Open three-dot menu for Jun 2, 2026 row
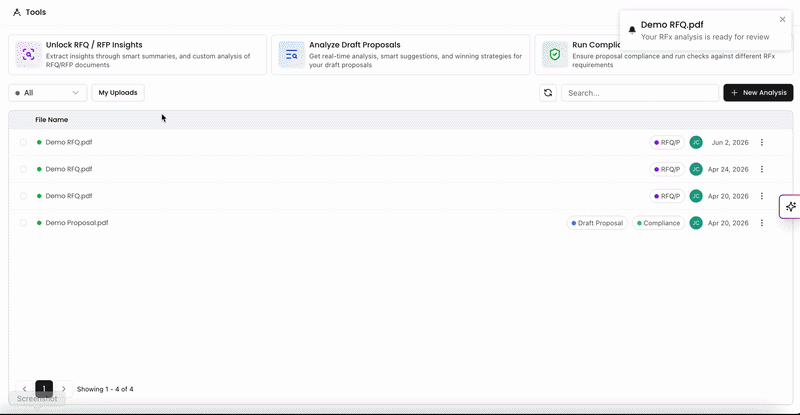Viewport: 800px width, 415px height. [x=762, y=142]
